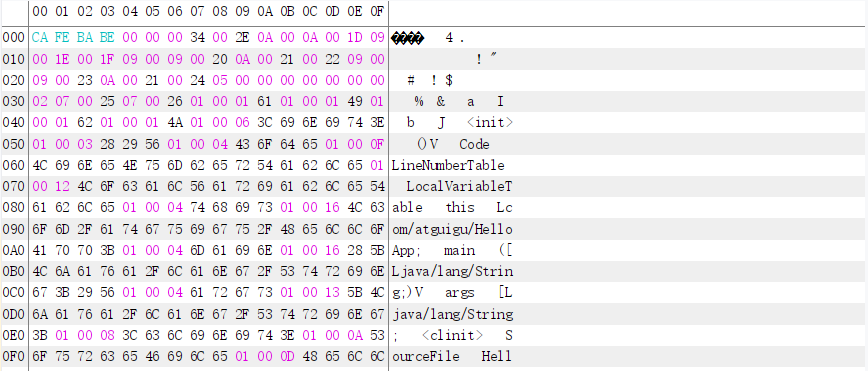Click the 34 version byte in first row
The width and height of the screenshot is (868, 371).
point(197,38)
